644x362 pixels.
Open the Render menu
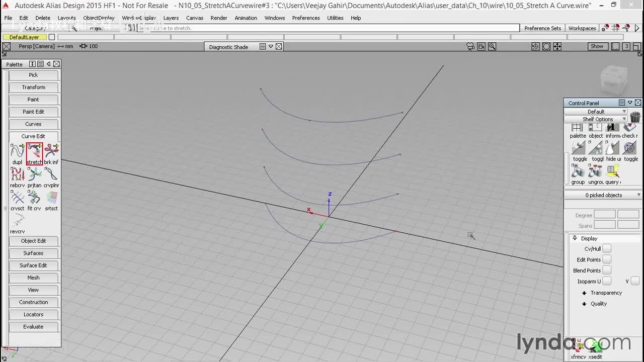[219, 18]
